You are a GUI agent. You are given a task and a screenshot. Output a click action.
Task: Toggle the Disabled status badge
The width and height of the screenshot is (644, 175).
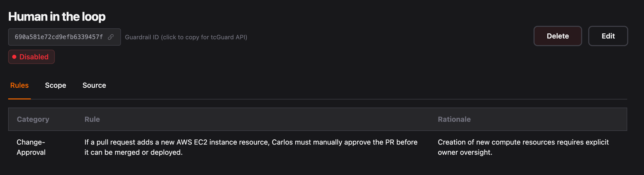point(32,57)
